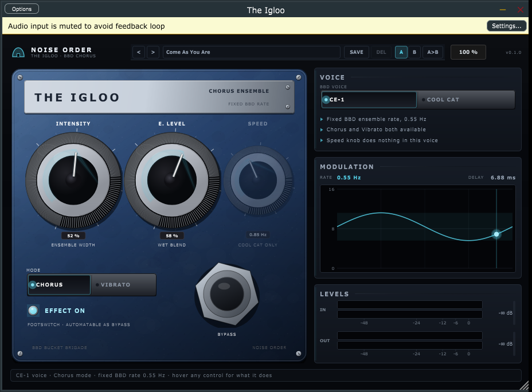Close the Igloo window
The image size is (532, 392).
520,10
